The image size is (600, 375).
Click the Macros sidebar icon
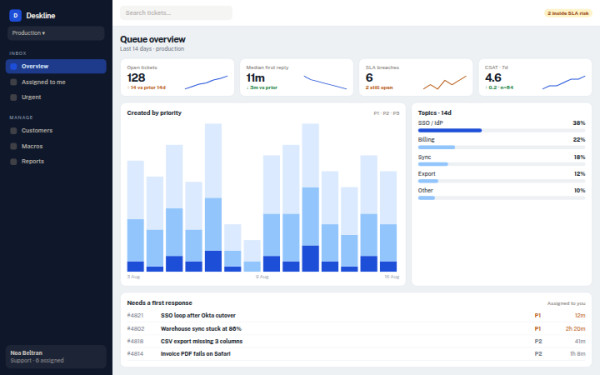(13, 146)
